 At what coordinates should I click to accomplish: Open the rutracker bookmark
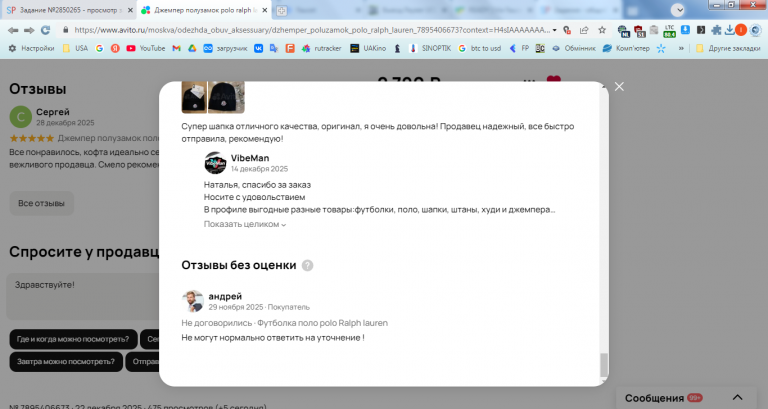click(x=321, y=48)
